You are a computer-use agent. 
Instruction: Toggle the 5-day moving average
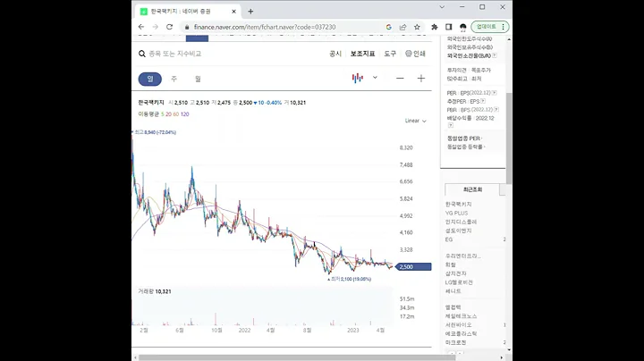click(x=162, y=114)
